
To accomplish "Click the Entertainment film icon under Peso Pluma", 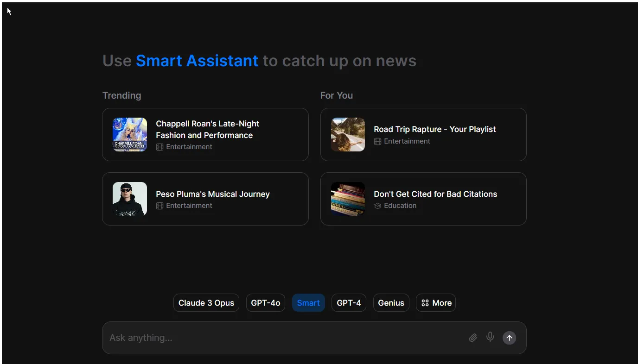I will [x=159, y=206].
